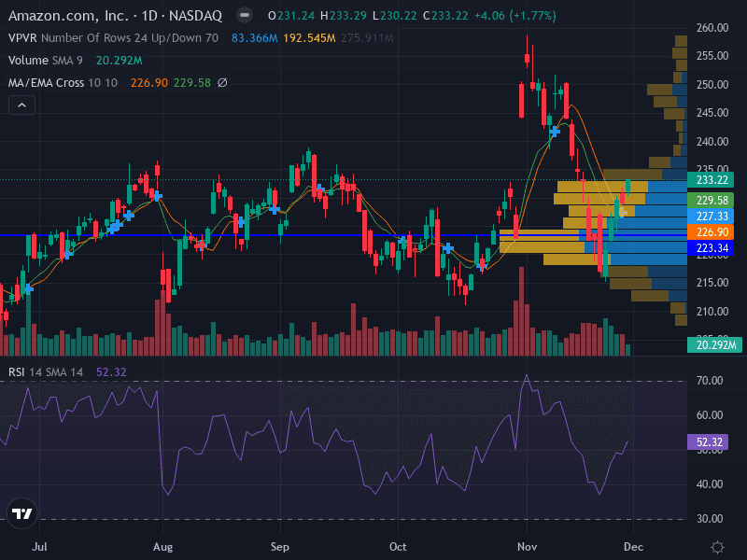Click the Sep label on time axis
Viewport: 747px width, 560px height.
click(279, 547)
